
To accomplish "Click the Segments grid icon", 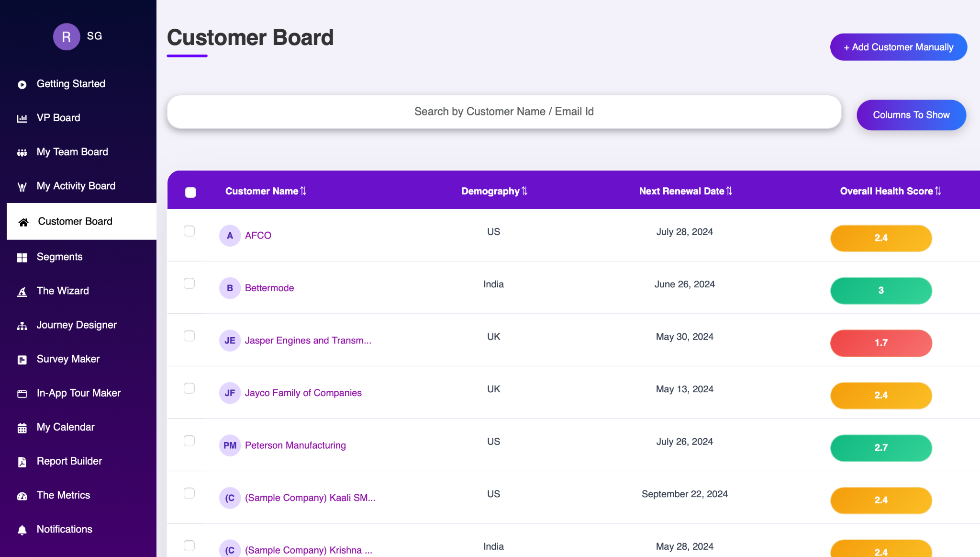I will click(x=22, y=258).
